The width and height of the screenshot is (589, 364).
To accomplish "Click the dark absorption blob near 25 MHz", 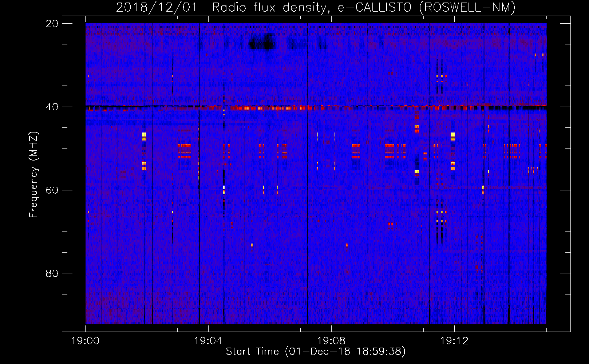I will [x=262, y=43].
